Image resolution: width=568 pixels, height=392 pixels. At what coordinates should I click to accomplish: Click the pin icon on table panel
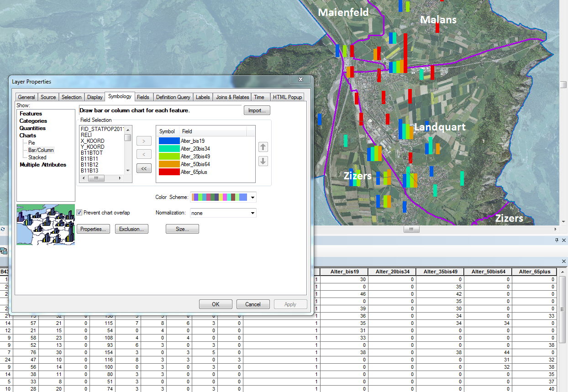click(x=557, y=240)
